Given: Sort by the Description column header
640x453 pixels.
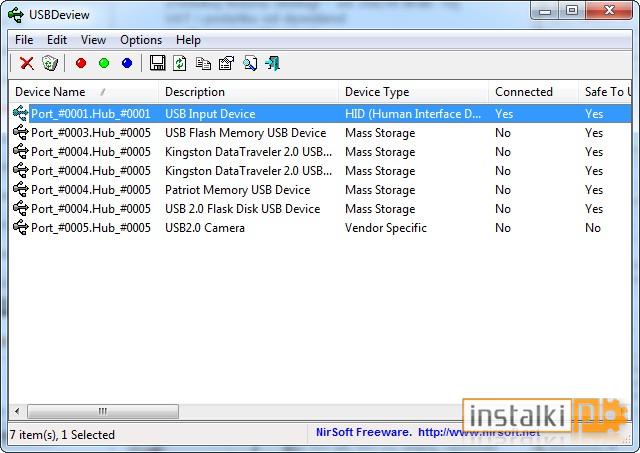Looking at the screenshot, I should tap(249, 92).
